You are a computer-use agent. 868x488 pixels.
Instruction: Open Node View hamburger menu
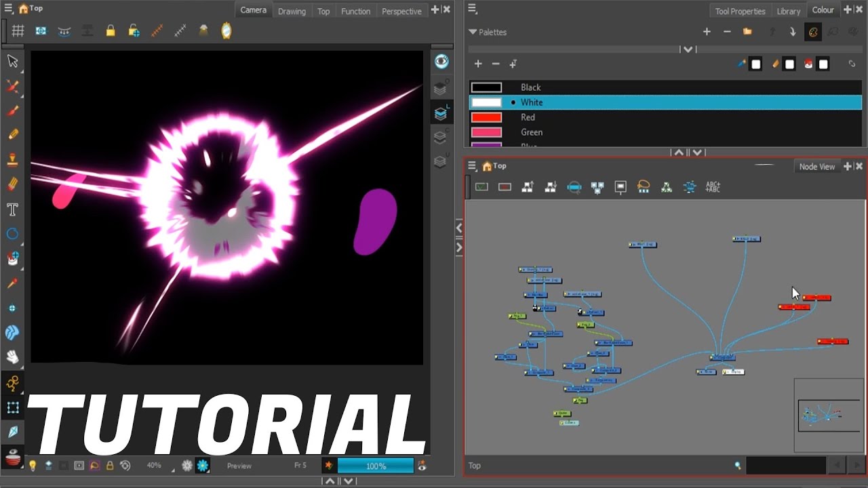[x=473, y=165]
